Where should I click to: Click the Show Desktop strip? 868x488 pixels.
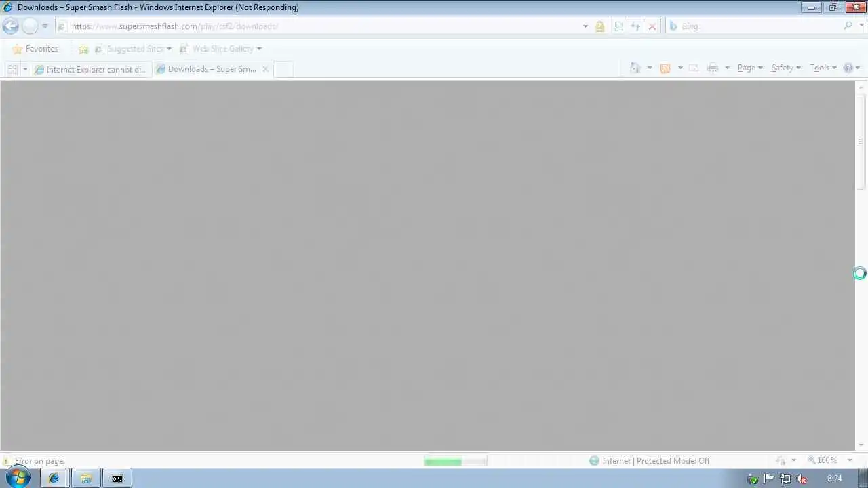(x=863, y=479)
